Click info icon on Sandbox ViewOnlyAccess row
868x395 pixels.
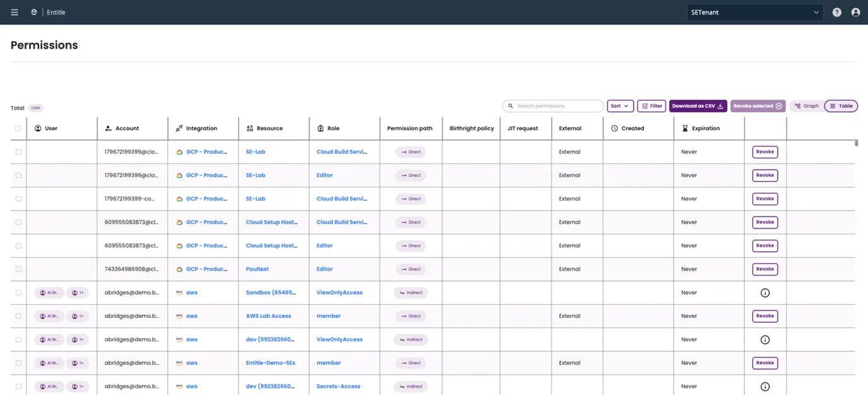click(765, 293)
